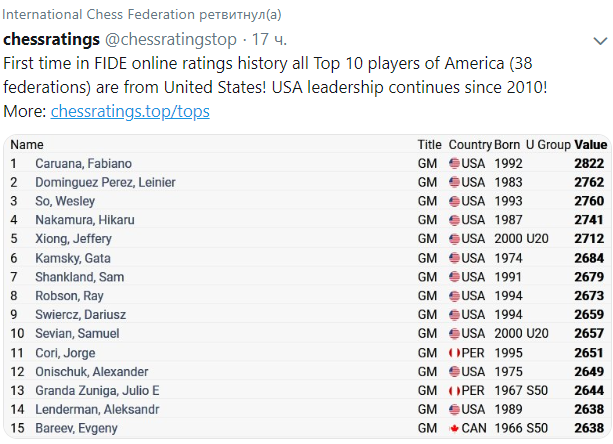Click the Peru flag next to Cori, Jorge
The width and height of the screenshot is (613, 444).
coord(454,353)
